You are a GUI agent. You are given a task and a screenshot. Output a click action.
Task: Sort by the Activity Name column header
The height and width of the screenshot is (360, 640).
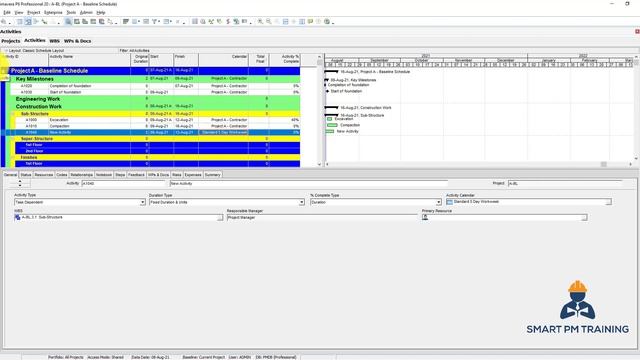[x=89, y=60]
